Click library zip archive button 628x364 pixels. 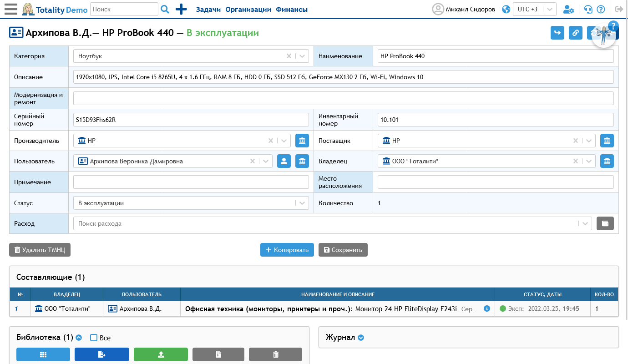click(218, 354)
